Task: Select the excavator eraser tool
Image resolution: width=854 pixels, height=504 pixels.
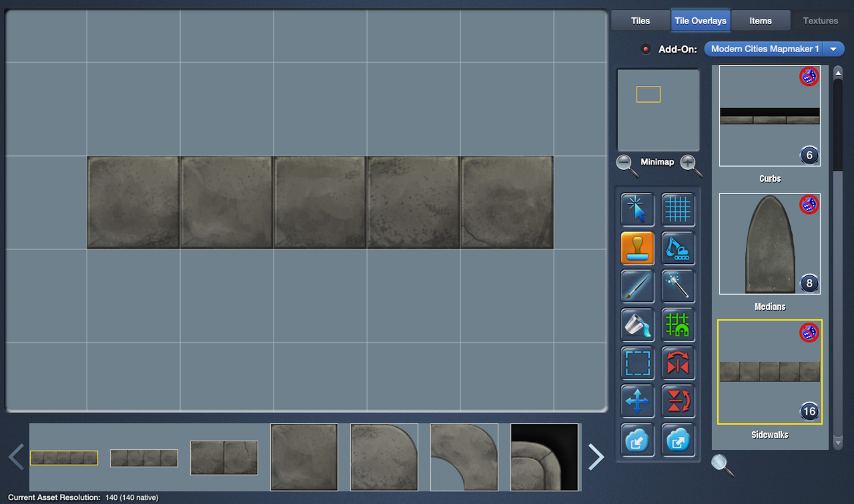Action: pyautogui.click(x=678, y=248)
